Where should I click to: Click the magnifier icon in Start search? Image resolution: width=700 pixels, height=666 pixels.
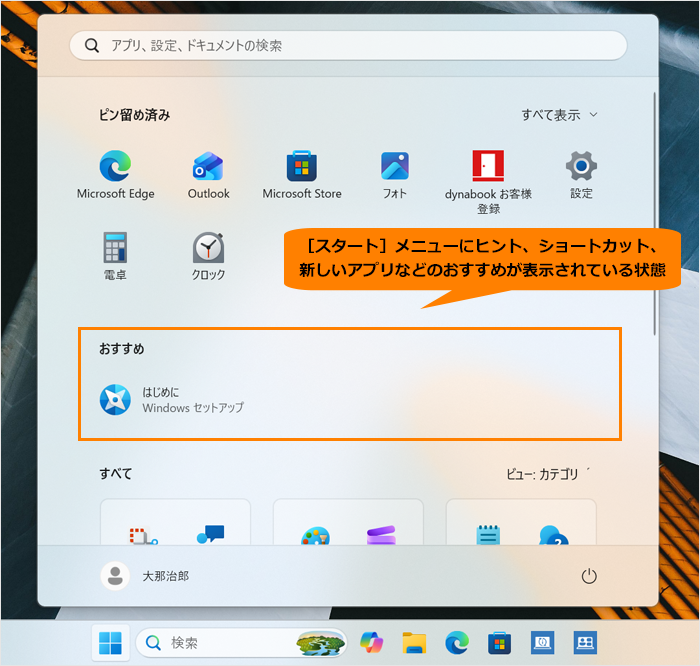pyautogui.click(x=92, y=45)
